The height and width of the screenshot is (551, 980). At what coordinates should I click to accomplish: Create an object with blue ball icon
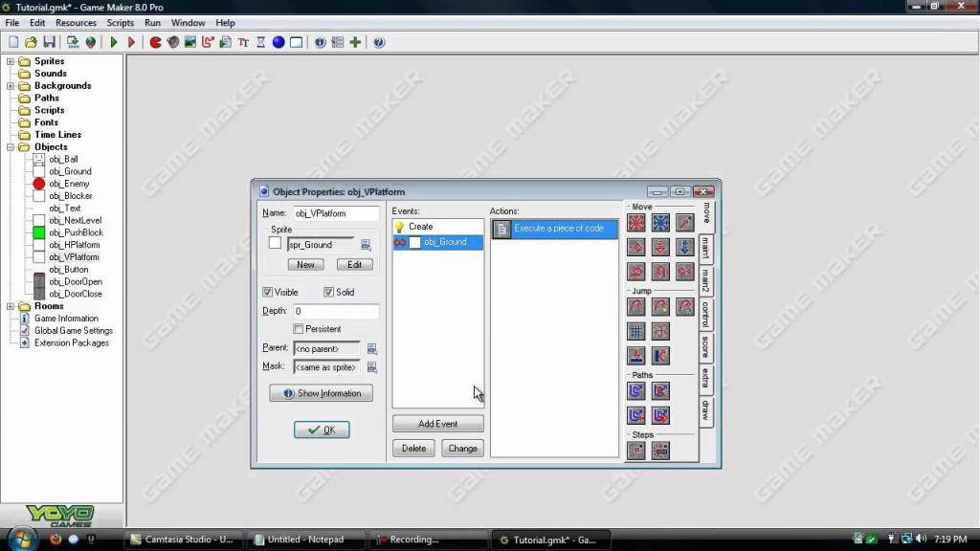pos(278,42)
